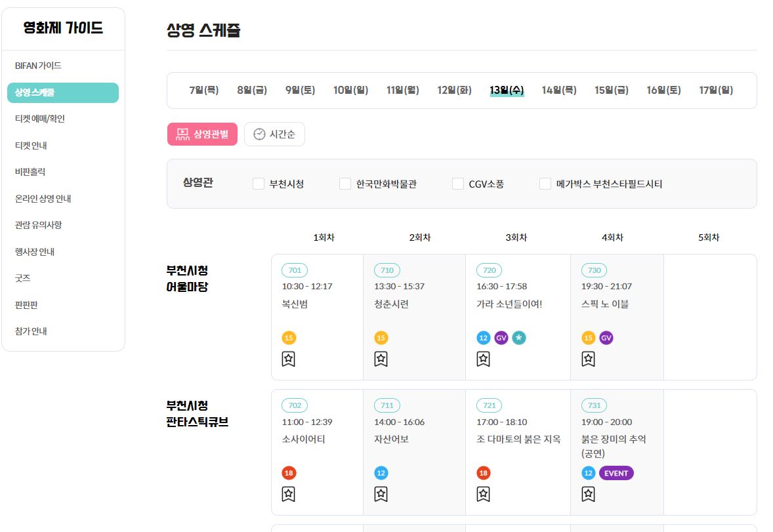The image size is (773, 532).
Task: Click screening code 731
Action: (595, 405)
